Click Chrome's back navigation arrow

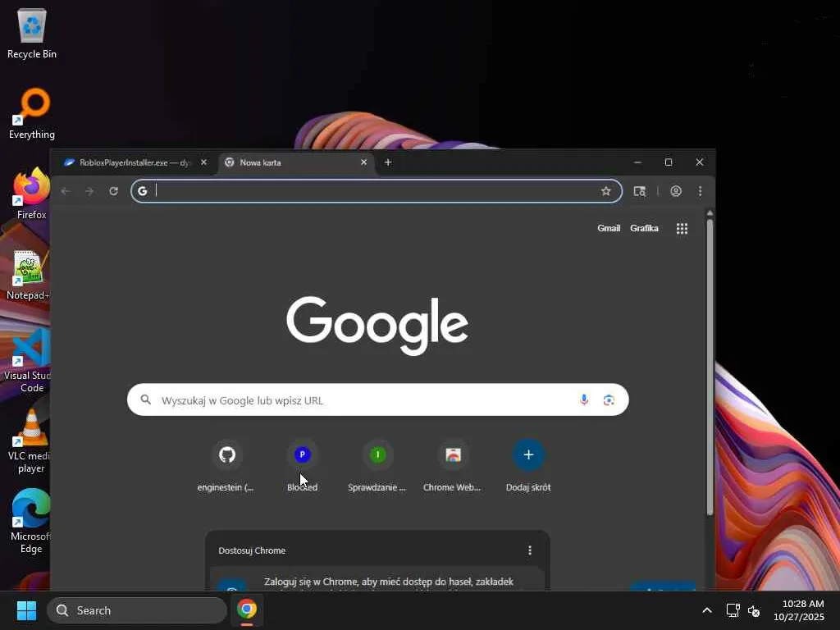(66, 191)
